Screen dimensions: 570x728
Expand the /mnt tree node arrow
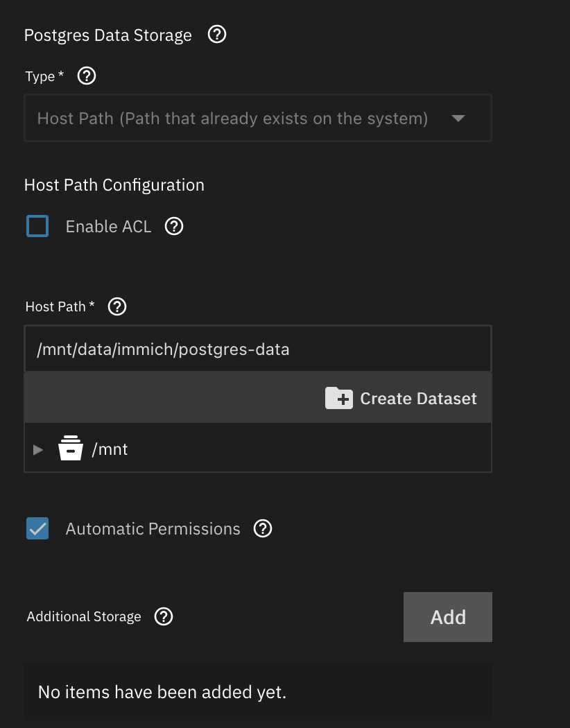tap(38, 449)
